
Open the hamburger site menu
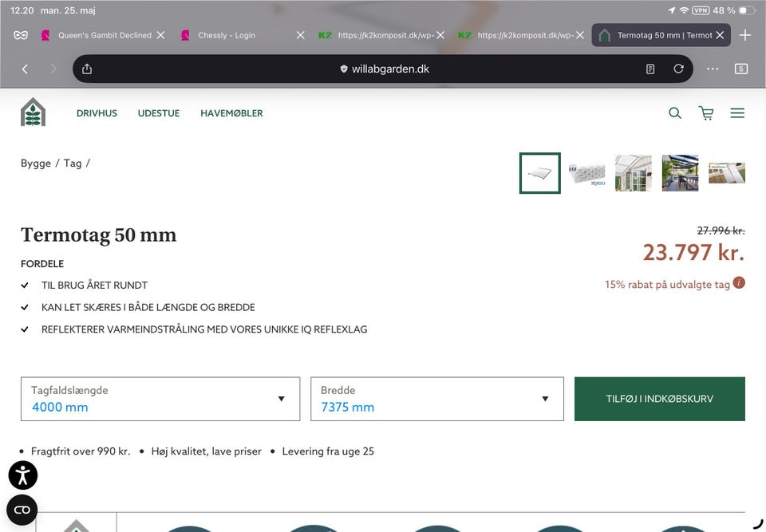[737, 113]
